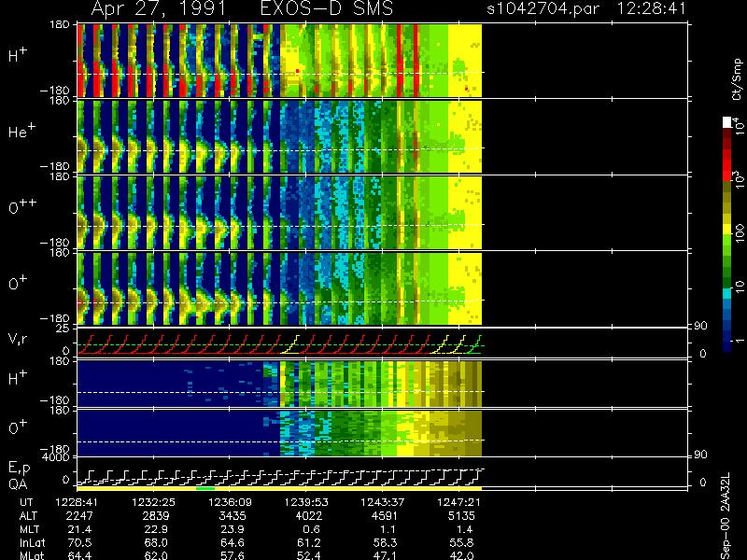Select the file name 's1042704.par'
This screenshot has width=747, height=560.
coord(543,8)
